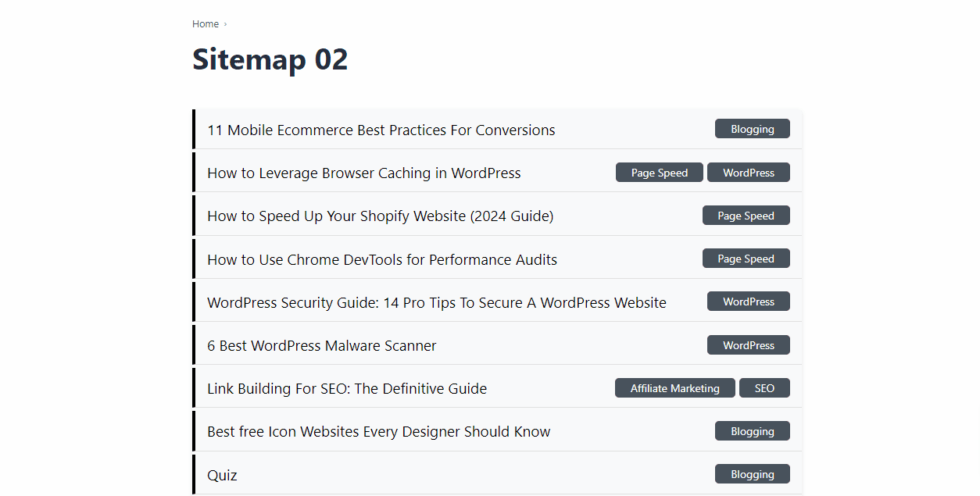Click the Blogging tag on the icon websites row
Image resolution: width=980 pixels, height=496 pixels.
click(x=752, y=430)
